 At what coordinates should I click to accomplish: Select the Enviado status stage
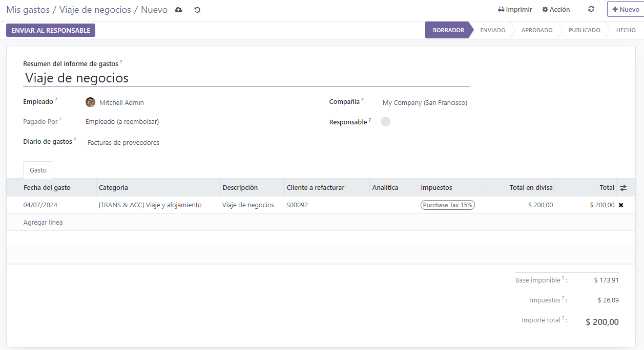click(492, 30)
